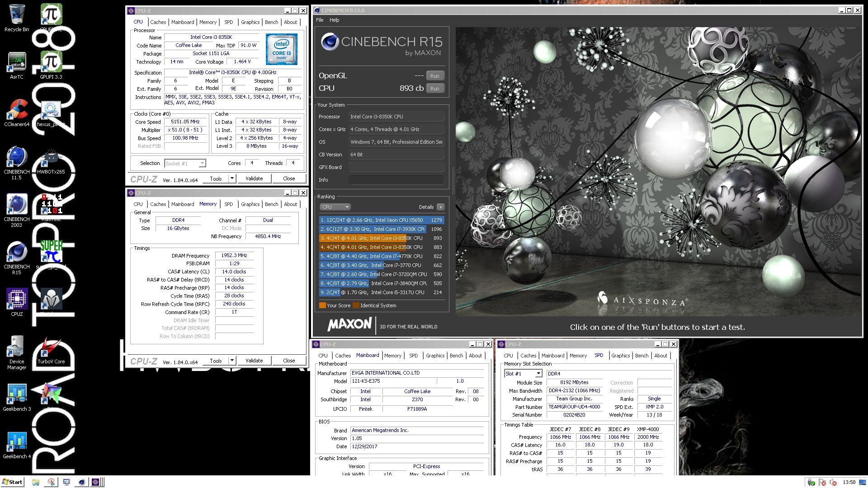Open the GPUPI 3.3 desktop shortcut
The width and height of the screenshot is (868, 488).
click(51, 66)
